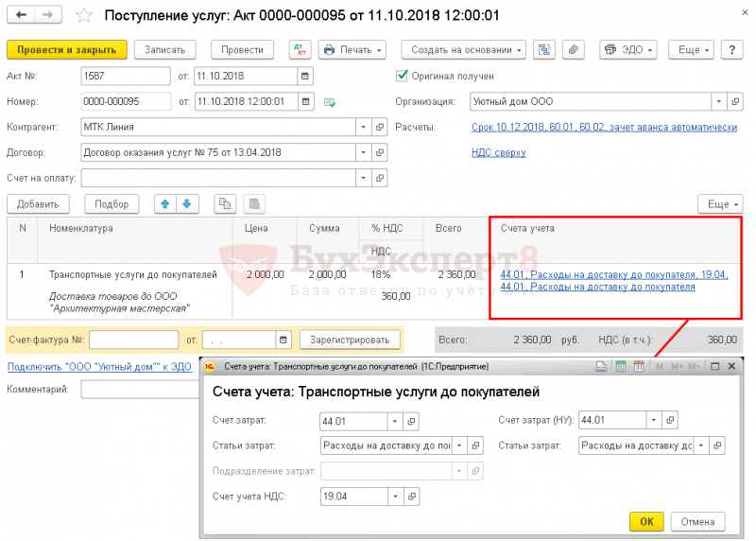Move row down with blue arrow
756x541 pixels.
(x=187, y=203)
